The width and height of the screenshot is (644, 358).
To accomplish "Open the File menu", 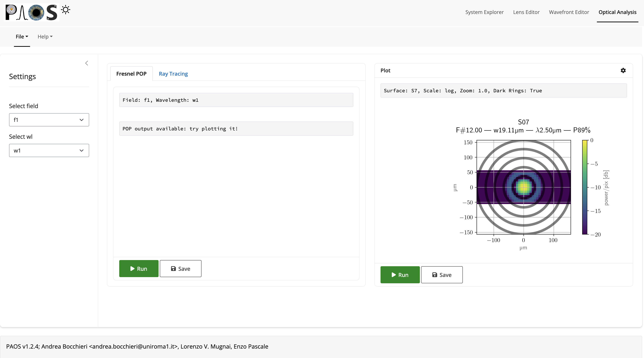I will [x=22, y=36].
